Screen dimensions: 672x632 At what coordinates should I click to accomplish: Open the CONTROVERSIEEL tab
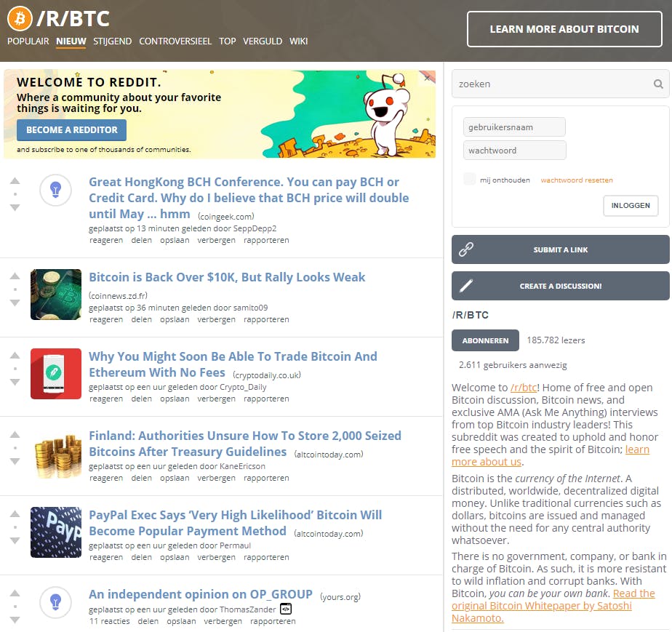175,41
